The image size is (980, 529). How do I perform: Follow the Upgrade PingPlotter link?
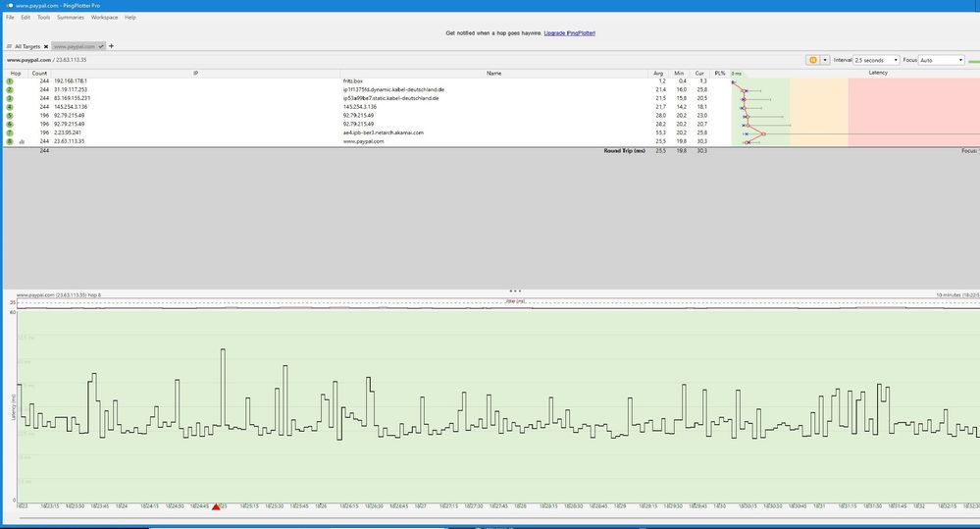(x=569, y=33)
